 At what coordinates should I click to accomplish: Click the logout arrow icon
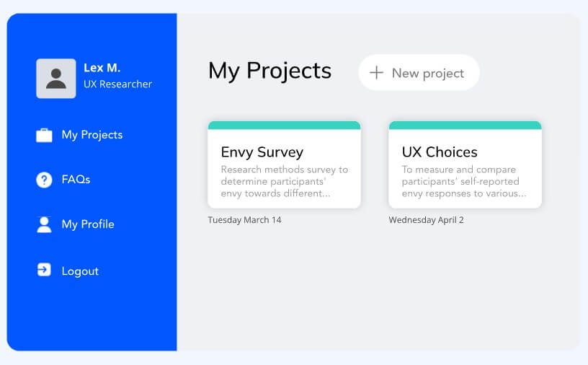pos(44,270)
